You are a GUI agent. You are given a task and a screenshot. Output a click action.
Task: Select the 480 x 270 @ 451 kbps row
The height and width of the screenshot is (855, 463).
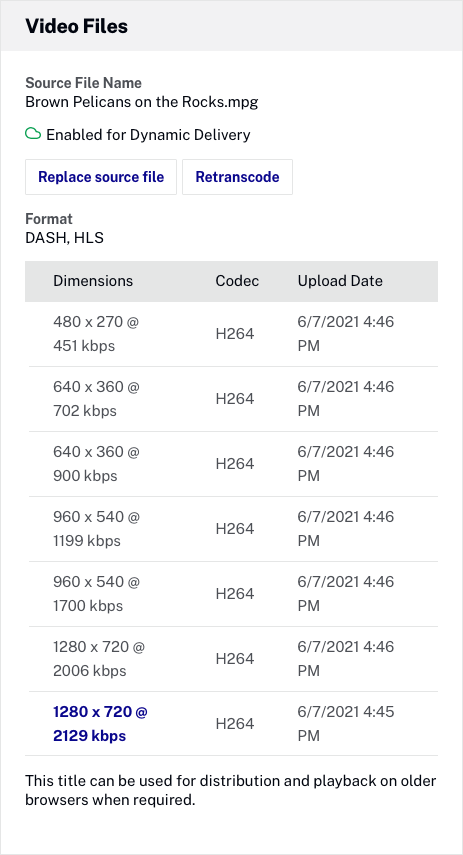click(231, 334)
